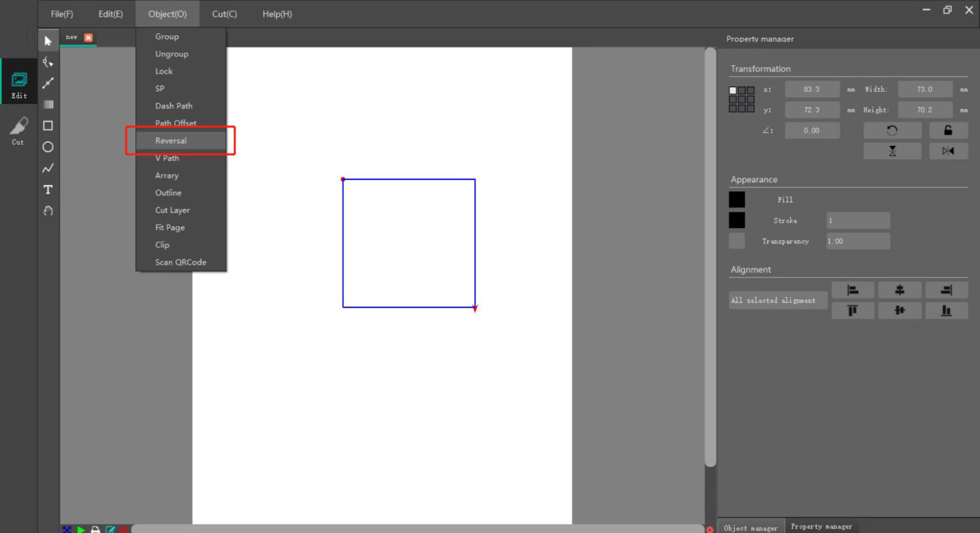The height and width of the screenshot is (533, 980).
Task: Click the flip horizontal mirror icon
Action: point(948,151)
